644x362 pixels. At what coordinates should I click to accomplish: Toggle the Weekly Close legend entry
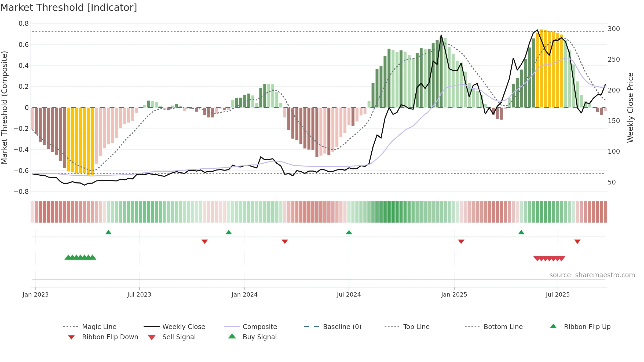pyautogui.click(x=174, y=327)
